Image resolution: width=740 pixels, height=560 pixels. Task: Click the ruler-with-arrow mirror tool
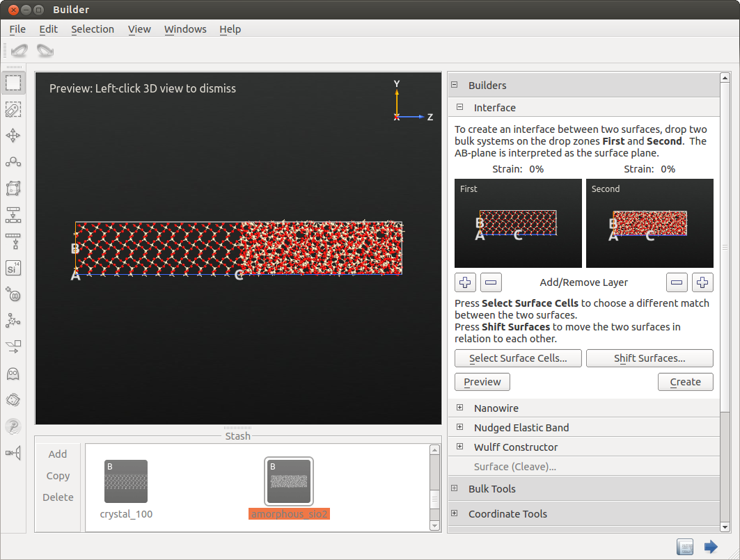pos(13,241)
